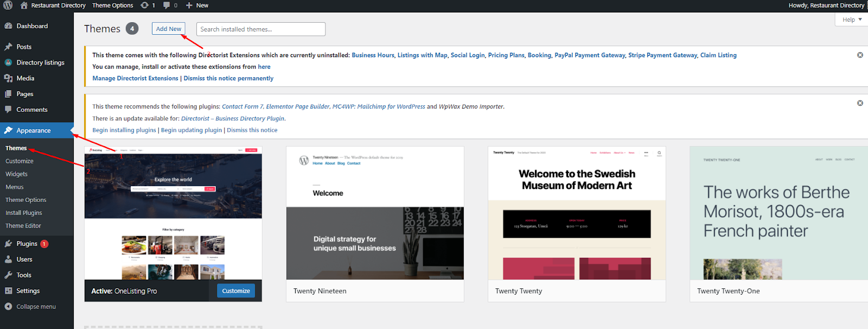
Task: Open Social Login extension link
Action: coord(468,55)
